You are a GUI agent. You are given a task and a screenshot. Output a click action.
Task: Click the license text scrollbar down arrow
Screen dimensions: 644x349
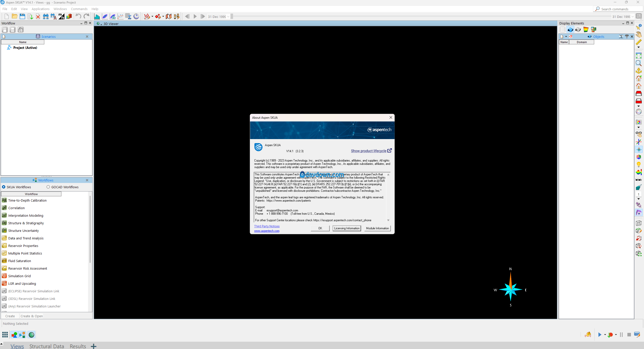coord(388,220)
